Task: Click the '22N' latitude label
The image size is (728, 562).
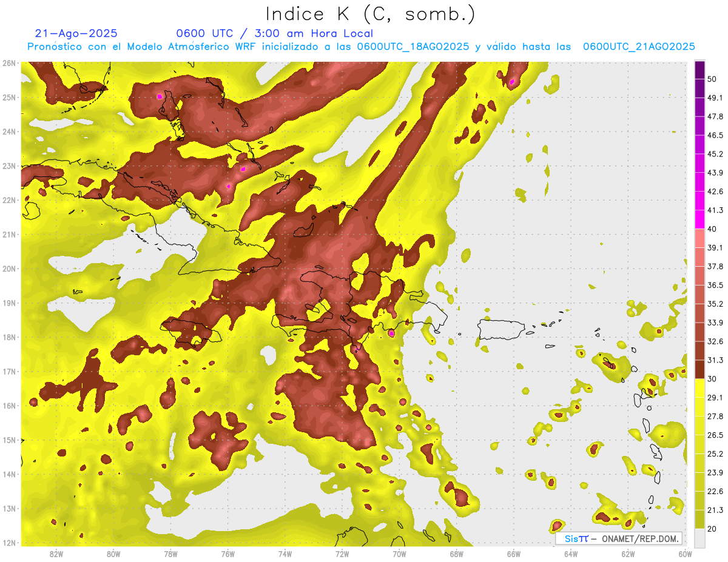Action: pos(9,200)
